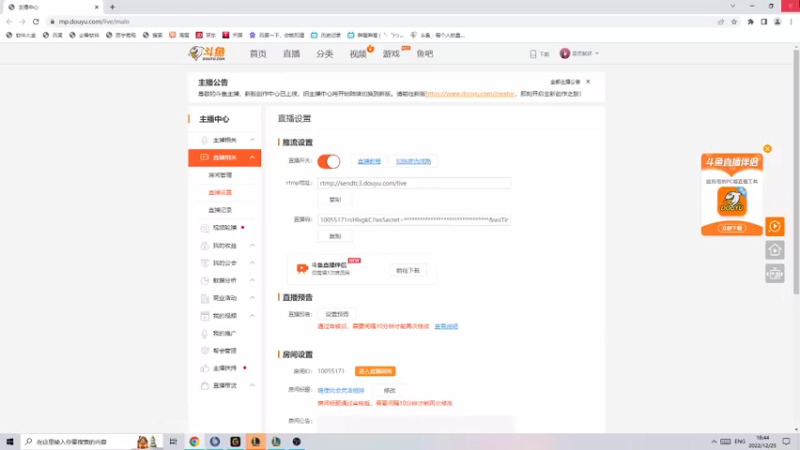Click the 我的公会 shield icon
The image size is (800, 450).
(205, 263)
